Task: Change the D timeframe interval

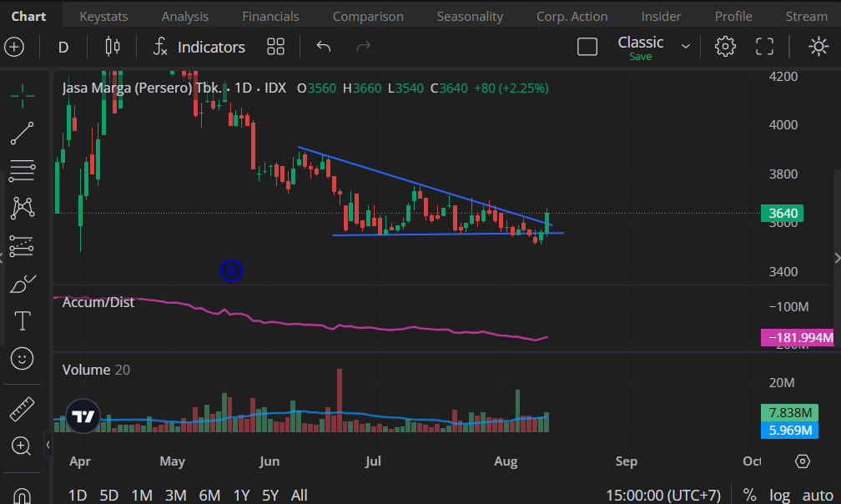Action: [63, 48]
